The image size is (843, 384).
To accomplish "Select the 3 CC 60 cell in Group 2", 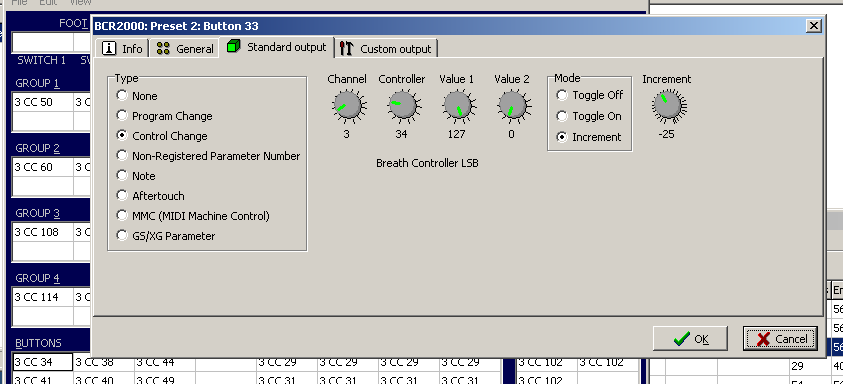I will tap(42, 167).
